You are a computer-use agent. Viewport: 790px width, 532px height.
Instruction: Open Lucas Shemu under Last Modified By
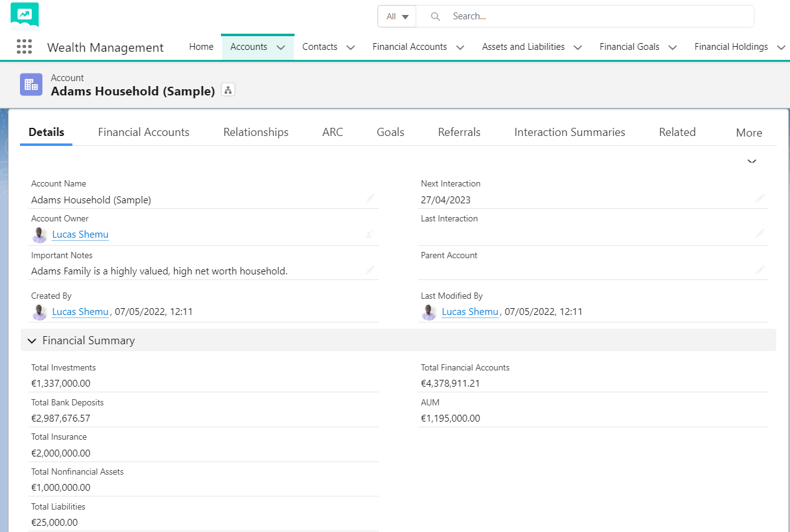pos(470,312)
